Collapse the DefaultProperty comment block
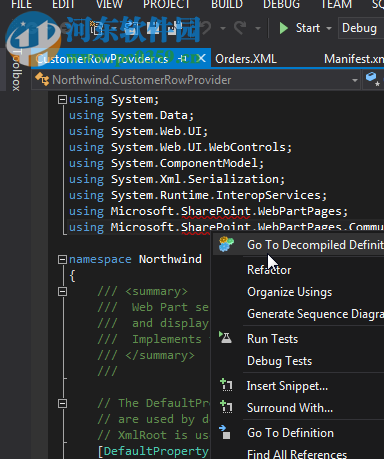 pyautogui.click(x=62, y=404)
